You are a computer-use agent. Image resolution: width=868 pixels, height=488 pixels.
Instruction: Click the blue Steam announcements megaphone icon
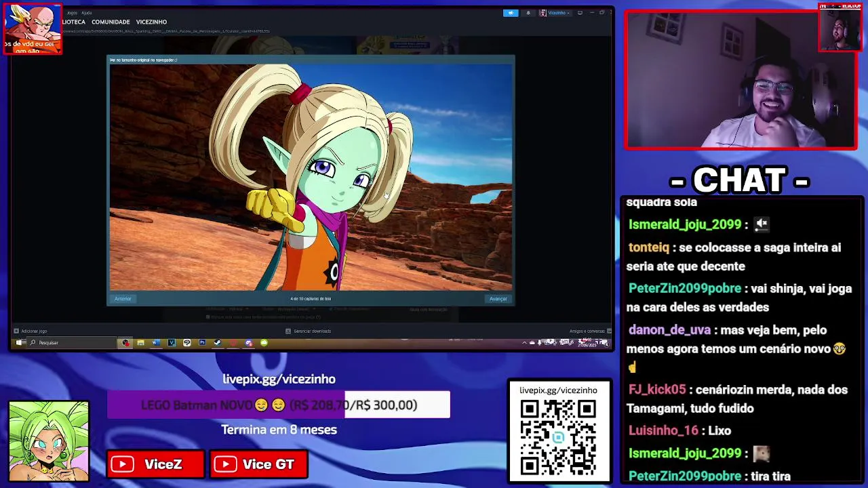click(x=511, y=13)
